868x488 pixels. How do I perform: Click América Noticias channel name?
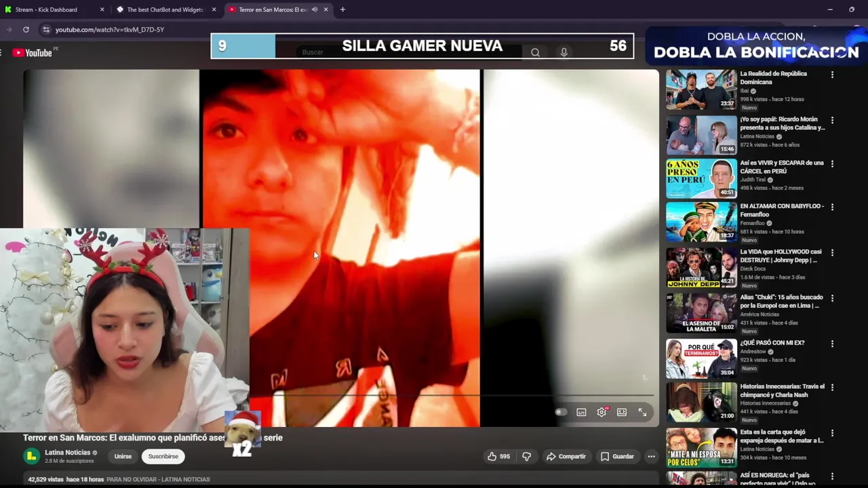point(759,314)
